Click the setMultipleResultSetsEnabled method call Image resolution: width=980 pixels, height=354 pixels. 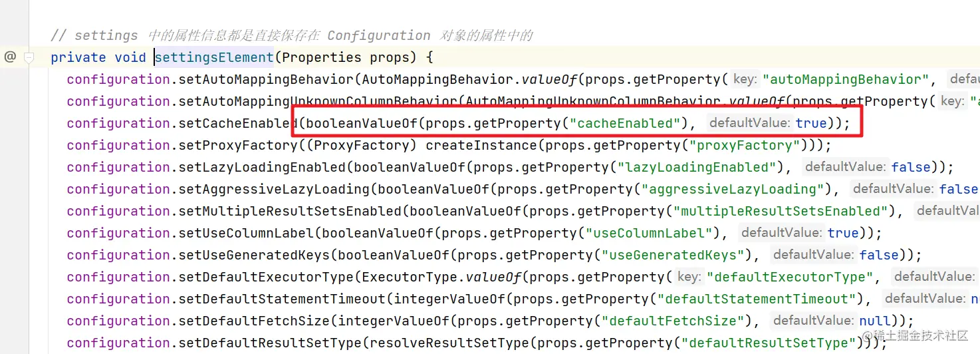click(290, 211)
